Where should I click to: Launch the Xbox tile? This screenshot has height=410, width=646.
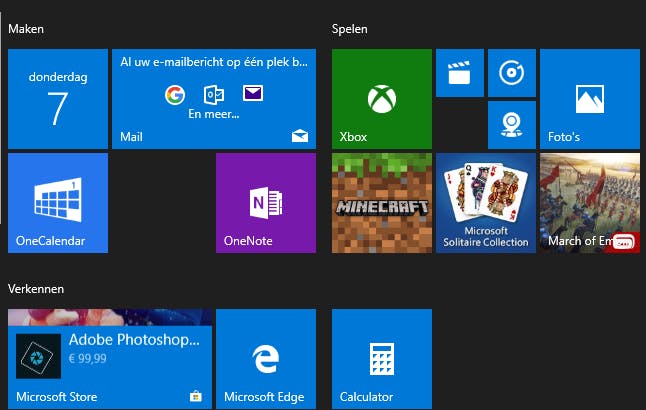click(x=382, y=99)
